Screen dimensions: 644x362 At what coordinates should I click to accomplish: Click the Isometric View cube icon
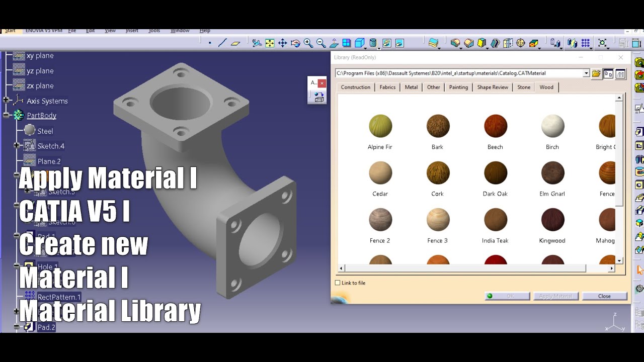[360, 43]
